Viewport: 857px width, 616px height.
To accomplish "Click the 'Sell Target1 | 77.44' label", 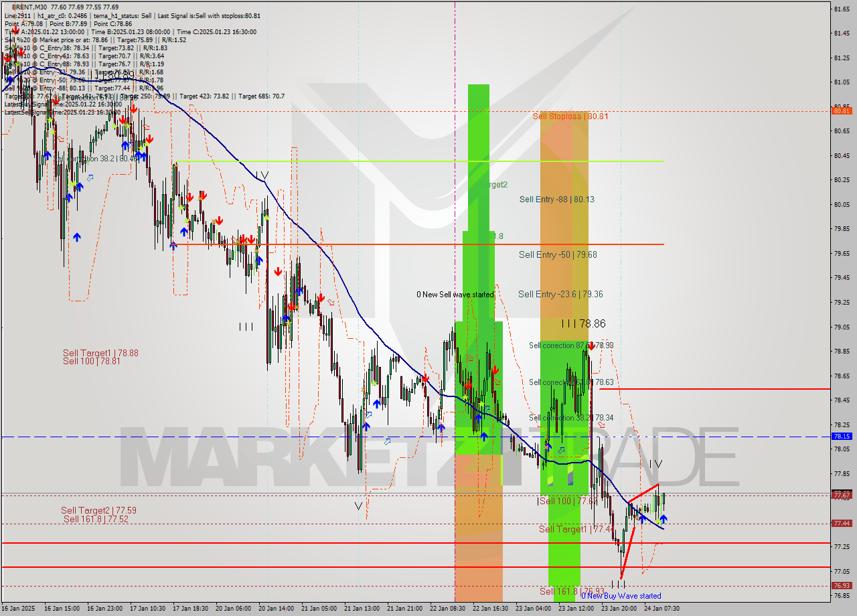I will [577, 529].
